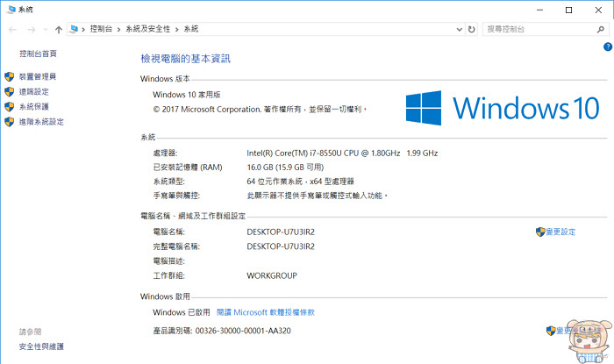Expand the chevron after 系統及安全性 breadcrumb
The height and width of the screenshot is (364, 614).
click(x=177, y=29)
